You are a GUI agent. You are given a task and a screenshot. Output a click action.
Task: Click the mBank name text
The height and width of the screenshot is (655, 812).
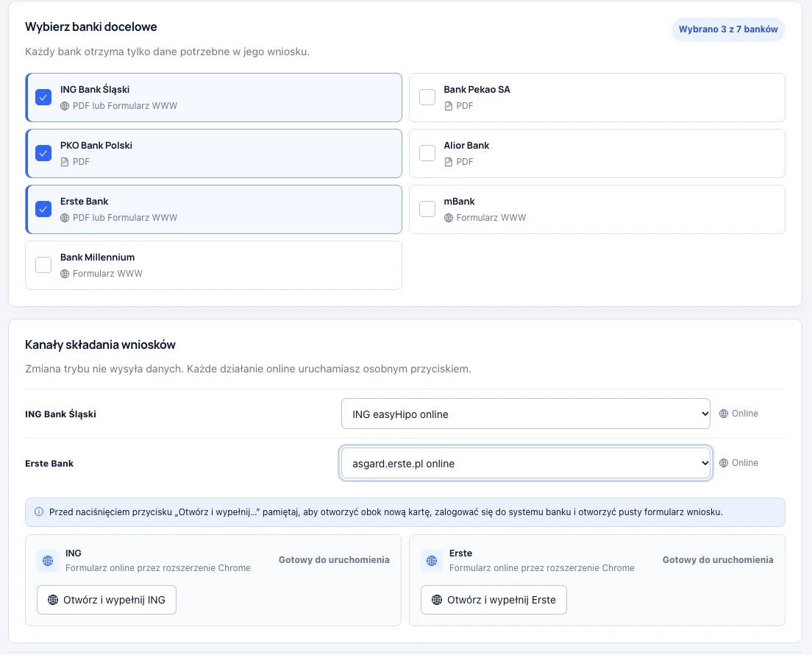point(460,201)
